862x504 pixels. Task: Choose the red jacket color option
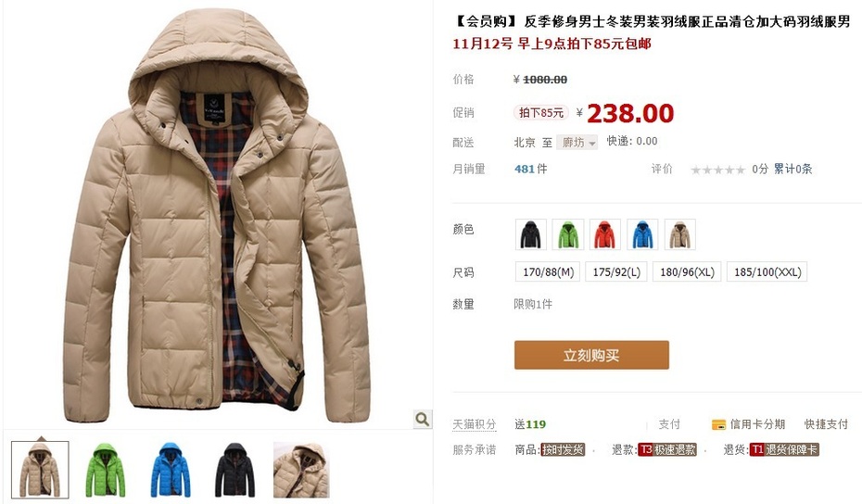coord(604,234)
